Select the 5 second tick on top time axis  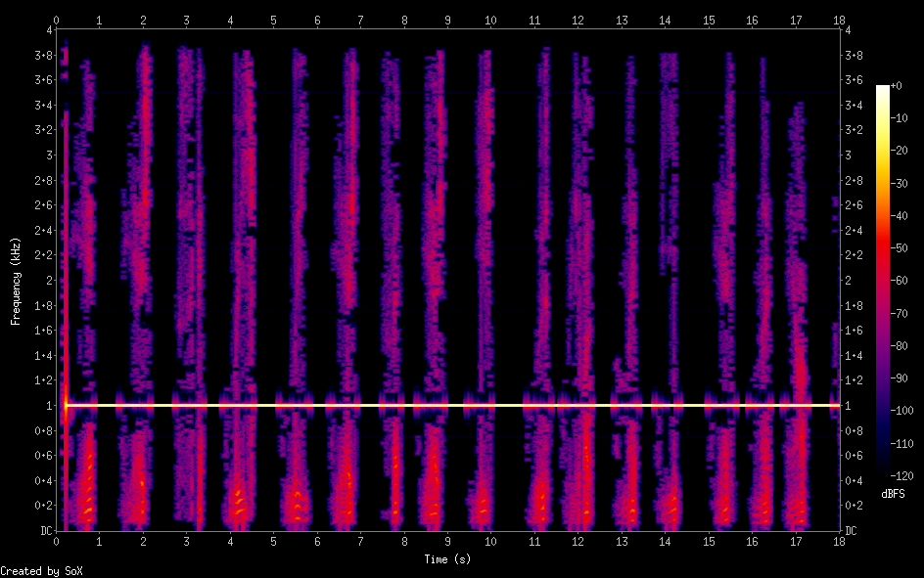pyautogui.click(x=274, y=20)
